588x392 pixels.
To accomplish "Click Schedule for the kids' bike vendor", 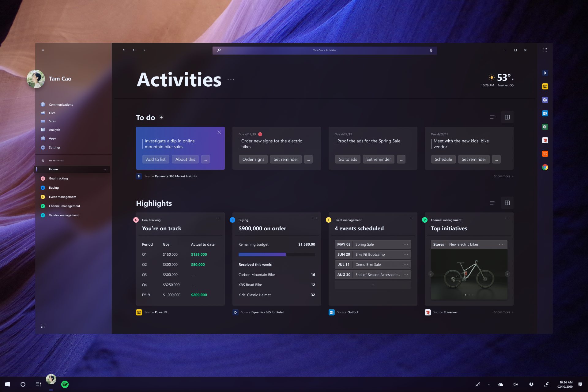I will point(443,159).
